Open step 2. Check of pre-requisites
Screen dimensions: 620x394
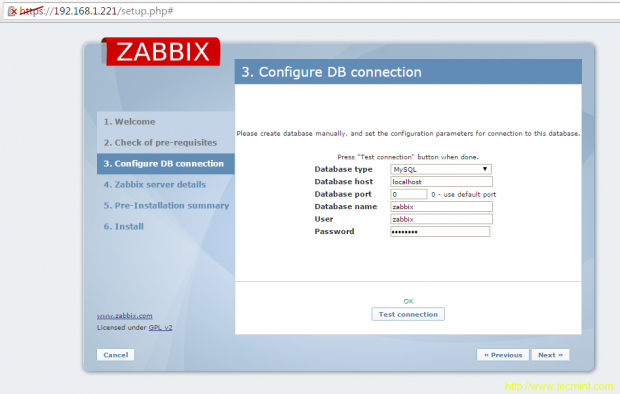[160, 143]
